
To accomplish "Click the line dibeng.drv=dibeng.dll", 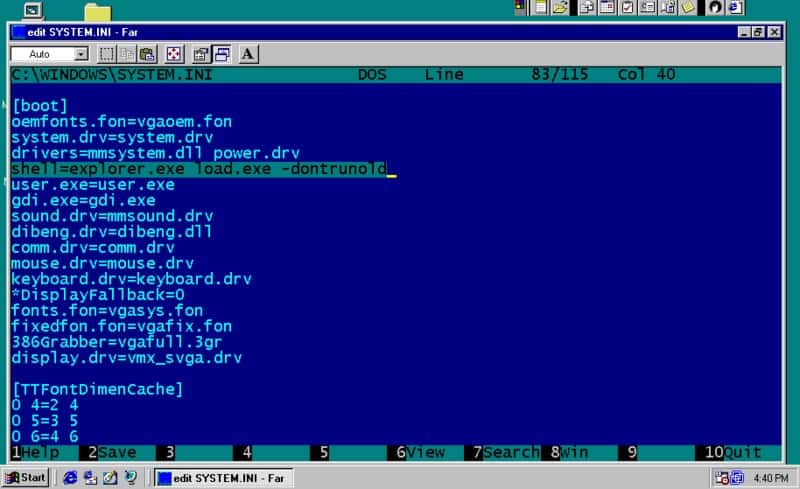I will coord(112,232).
